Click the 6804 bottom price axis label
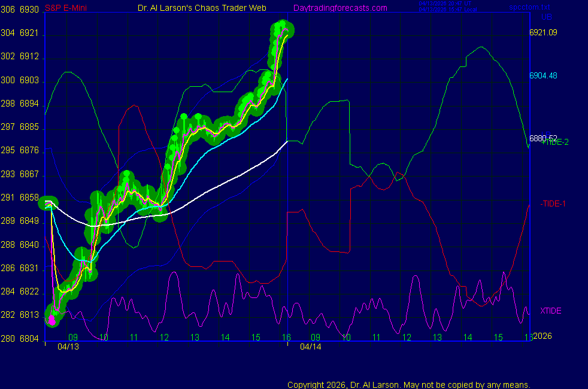This screenshot has width=588, height=389. pyautogui.click(x=29, y=338)
